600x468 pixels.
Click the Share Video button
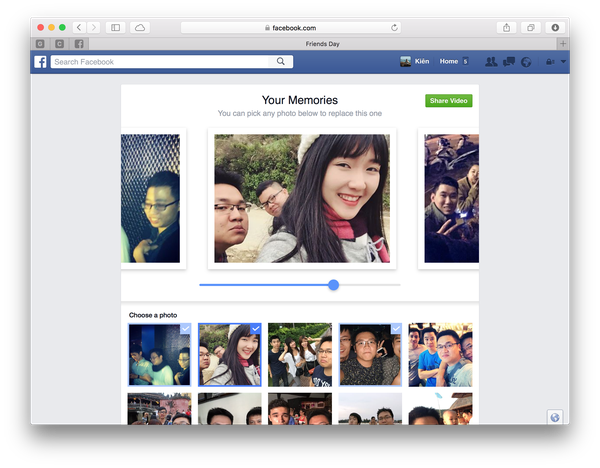coord(448,101)
